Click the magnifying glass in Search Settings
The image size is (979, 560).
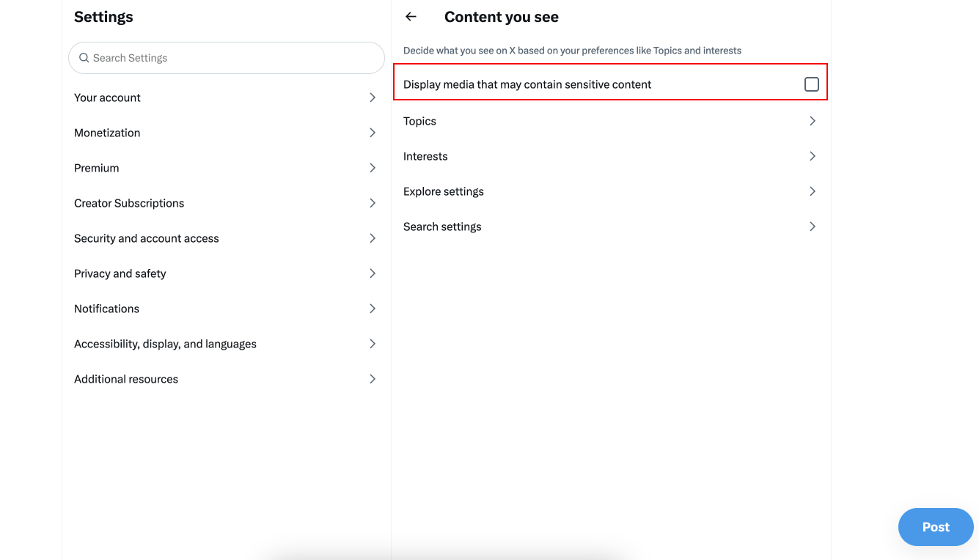click(x=84, y=57)
